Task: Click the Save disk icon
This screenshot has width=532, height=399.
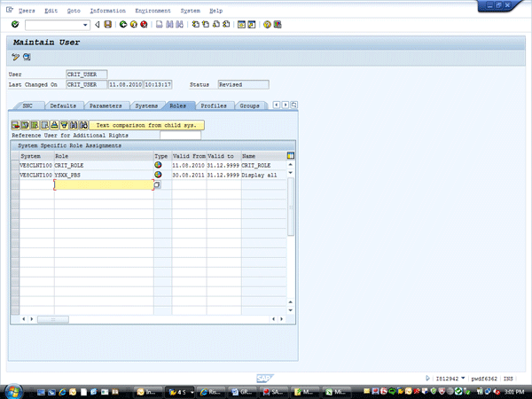Action: coord(107,24)
